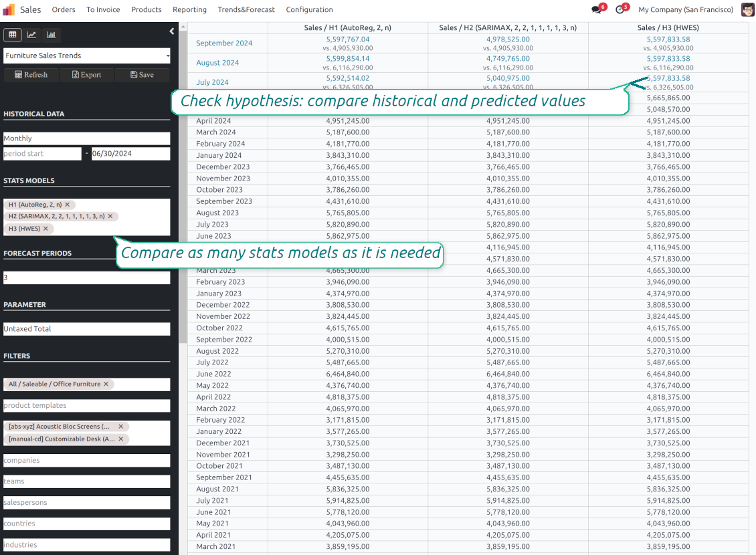
Task: Select the March 2021 row label
Action: tap(215, 546)
